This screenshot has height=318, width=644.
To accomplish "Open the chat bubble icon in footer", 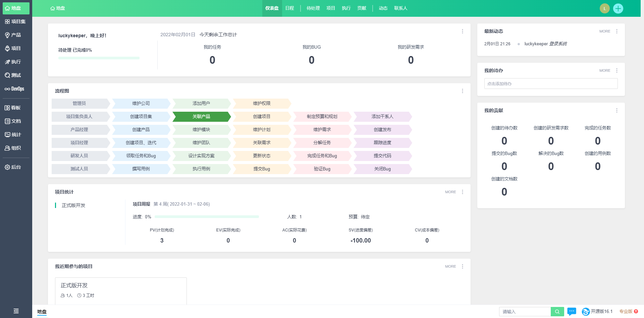I will (572, 312).
